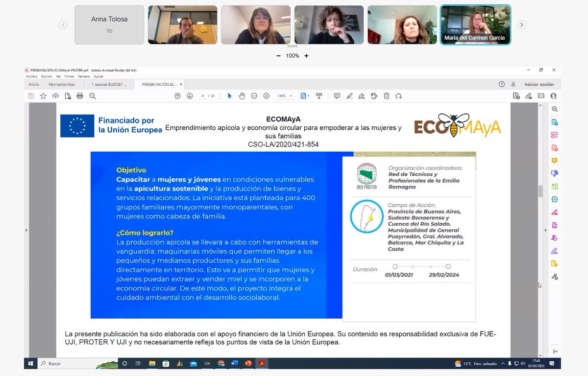This screenshot has height=376, width=588.
Task: Select Anna Tolosa participant tile
Action: (x=109, y=25)
